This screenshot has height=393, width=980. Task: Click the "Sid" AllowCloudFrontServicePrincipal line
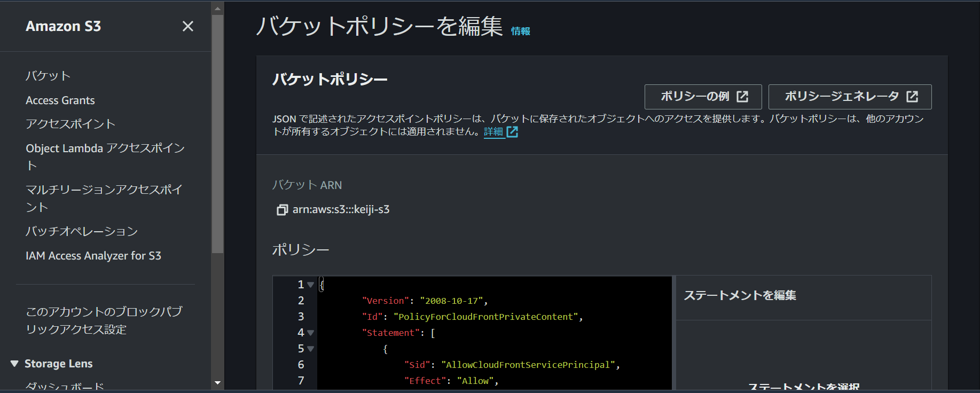click(x=512, y=365)
